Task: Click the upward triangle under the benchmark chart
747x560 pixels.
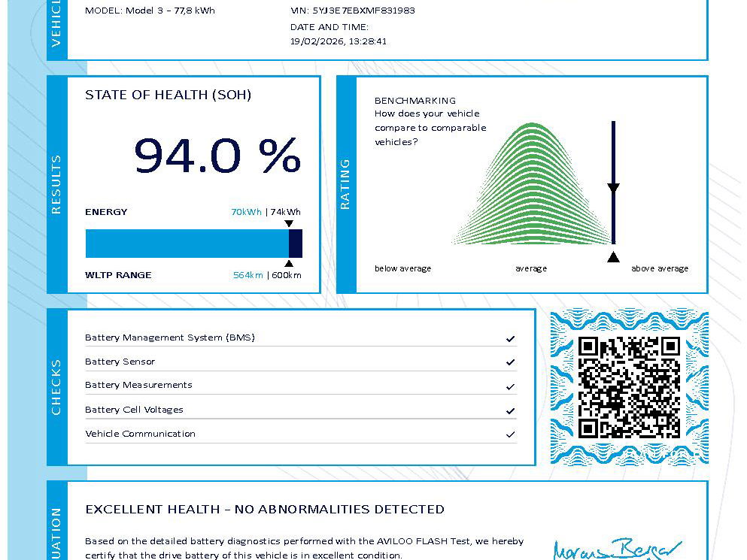Action: point(613,257)
